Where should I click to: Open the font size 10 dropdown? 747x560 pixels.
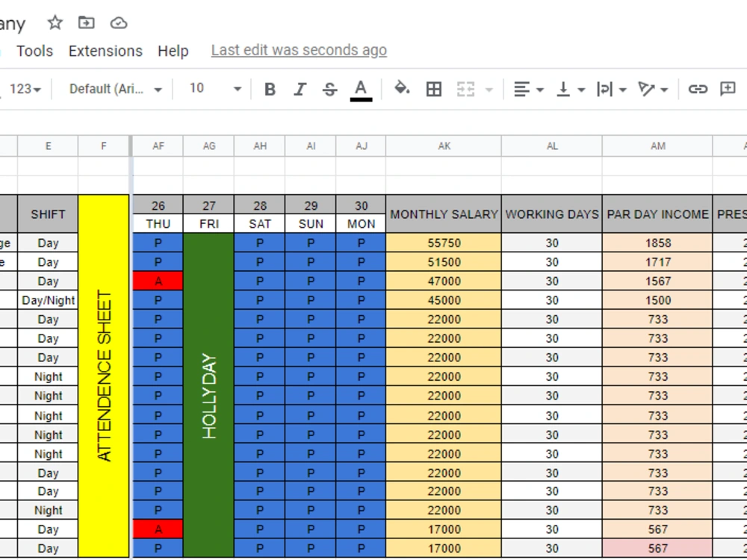215,89
